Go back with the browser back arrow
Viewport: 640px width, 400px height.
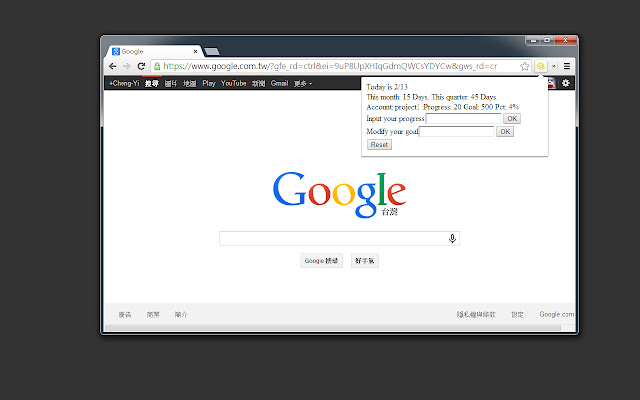pos(113,66)
